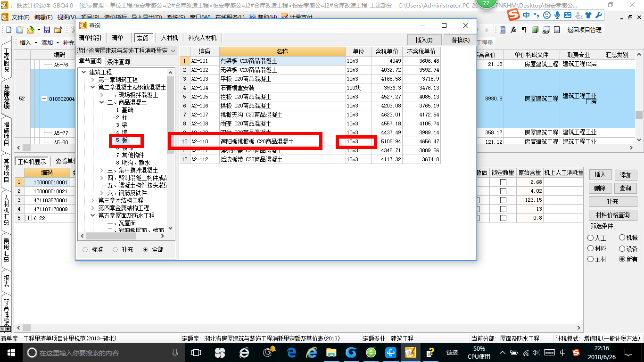Open the 湖北省房屋建筑 quota library dropdown
Viewport: 644px width, 362px height.
173,50
